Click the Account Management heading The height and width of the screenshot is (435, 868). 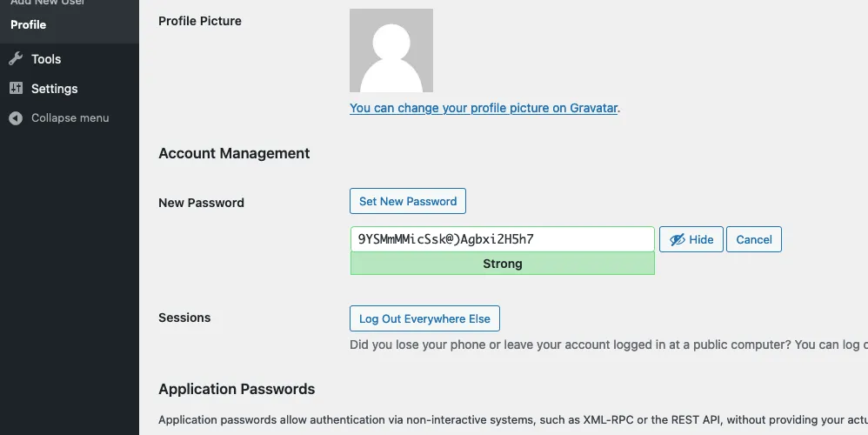234,153
